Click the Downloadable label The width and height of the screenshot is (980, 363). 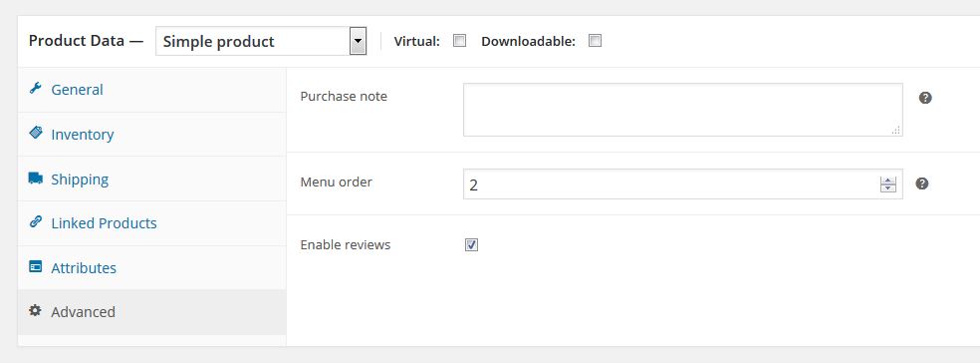click(528, 42)
